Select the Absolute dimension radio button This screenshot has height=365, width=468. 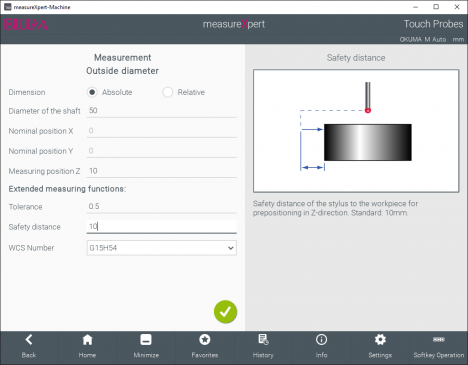click(92, 92)
